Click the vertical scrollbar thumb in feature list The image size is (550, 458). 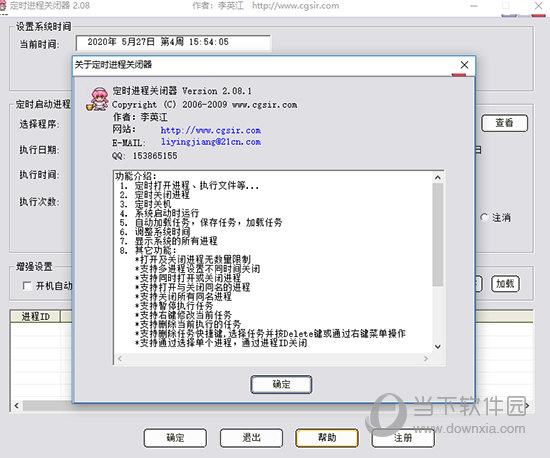point(438,234)
